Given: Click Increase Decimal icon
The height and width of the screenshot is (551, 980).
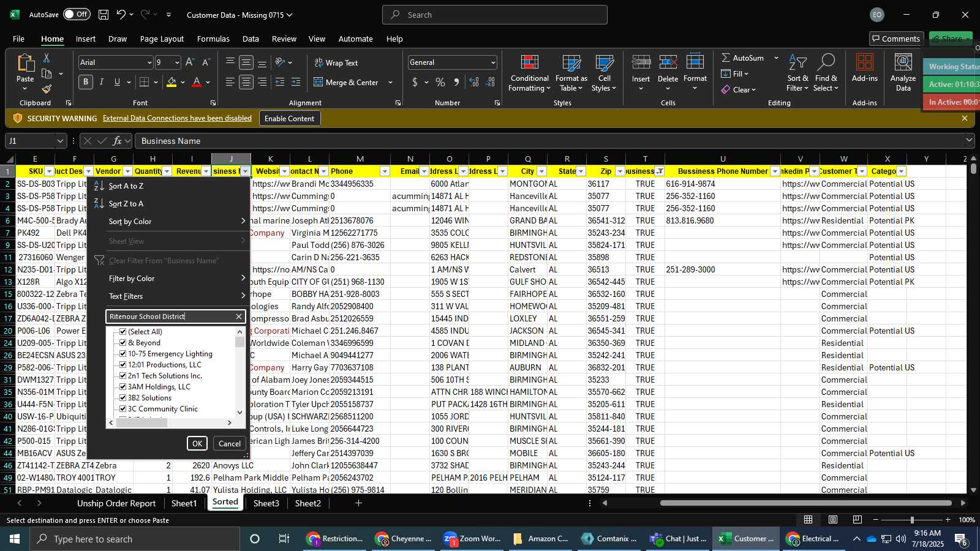Looking at the screenshot, I should coord(474,82).
